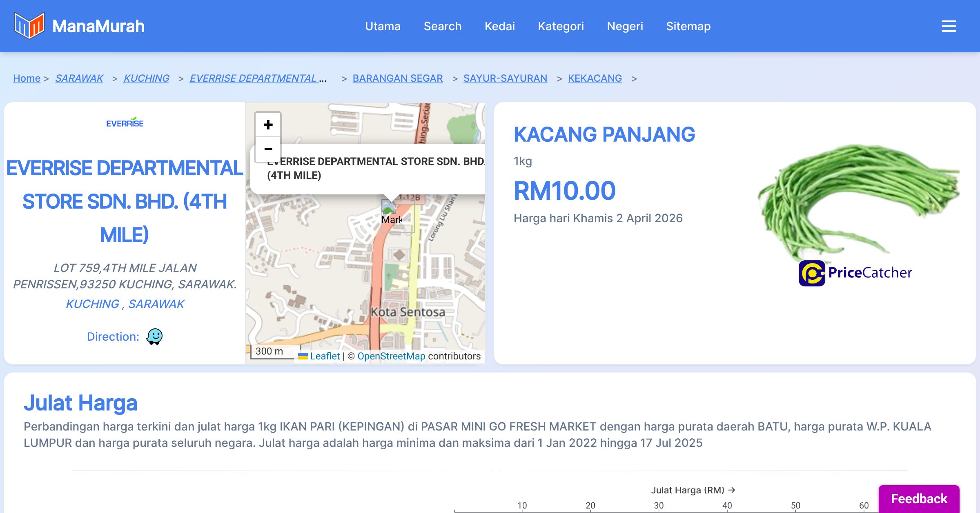Click the PriceCatcher logo

(x=855, y=273)
